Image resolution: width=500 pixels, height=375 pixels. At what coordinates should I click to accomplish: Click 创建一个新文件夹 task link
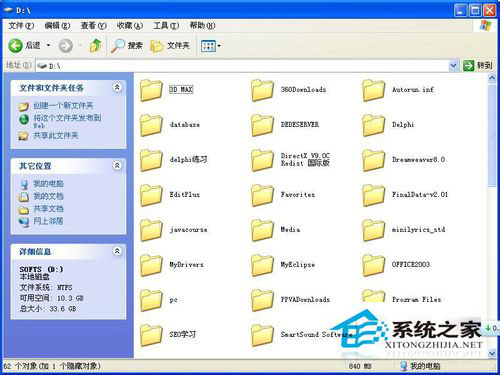tap(63, 106)
